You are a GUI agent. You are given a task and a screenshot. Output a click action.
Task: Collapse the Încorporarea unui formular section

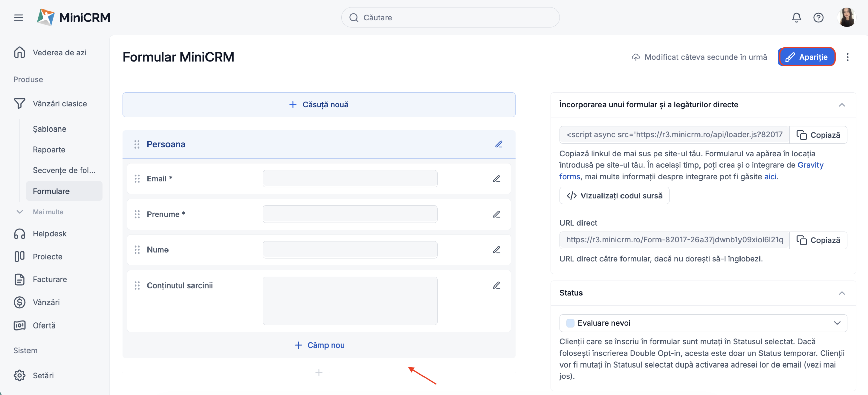[x=842, y=105]
